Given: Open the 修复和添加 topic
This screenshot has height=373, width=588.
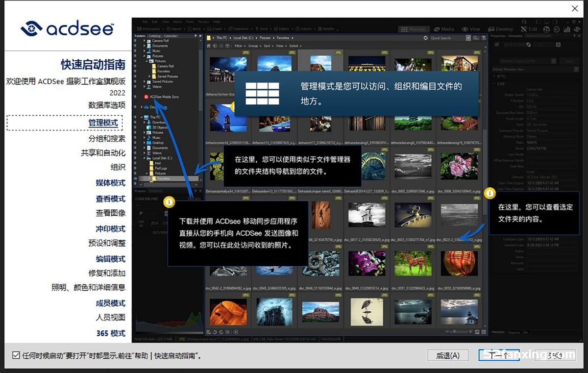Looking at the screenshot, I should click(x=107, y=273).
